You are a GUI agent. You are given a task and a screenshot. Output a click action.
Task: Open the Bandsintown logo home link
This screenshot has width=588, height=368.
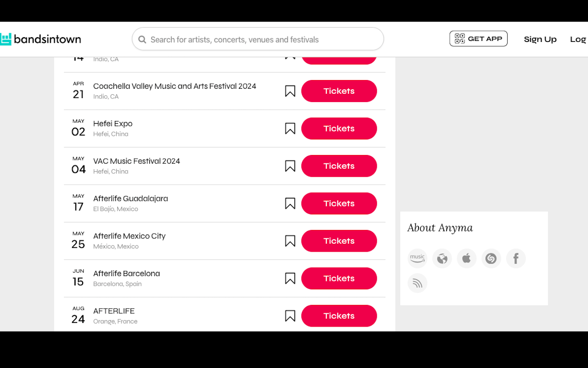tap(40, 39)
